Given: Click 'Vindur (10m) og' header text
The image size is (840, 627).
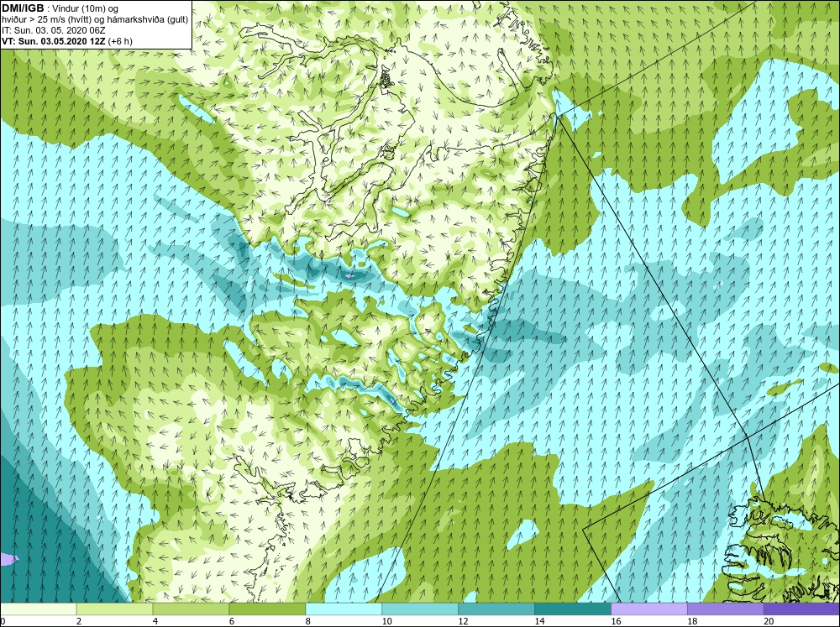Looking at the screenshot, I should (87, 9).
